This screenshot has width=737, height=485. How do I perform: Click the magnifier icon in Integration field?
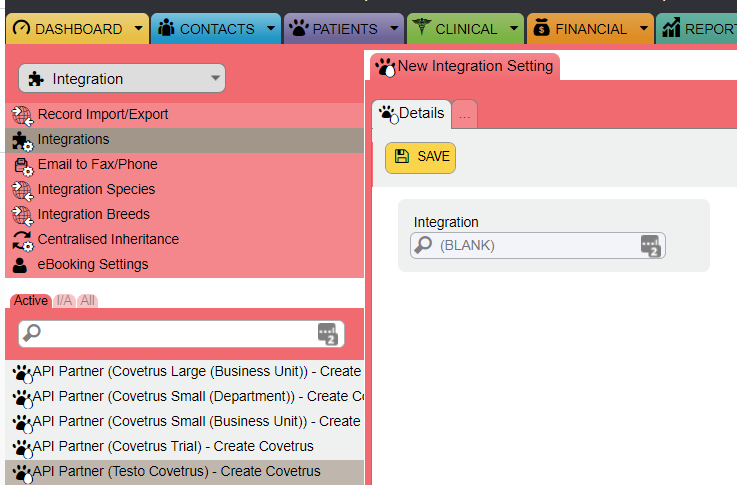(x=424, y=245)
